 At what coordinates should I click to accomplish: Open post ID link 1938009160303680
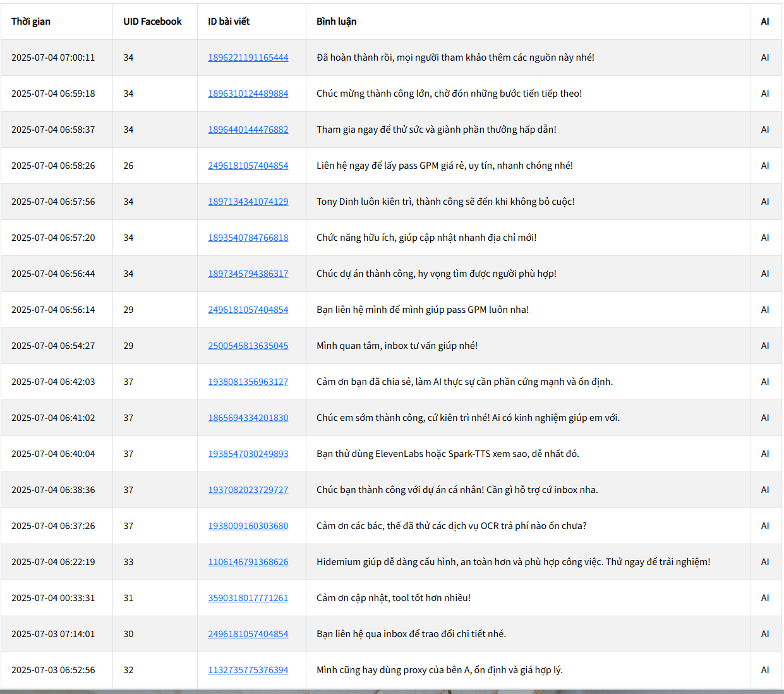pos(248,526)
